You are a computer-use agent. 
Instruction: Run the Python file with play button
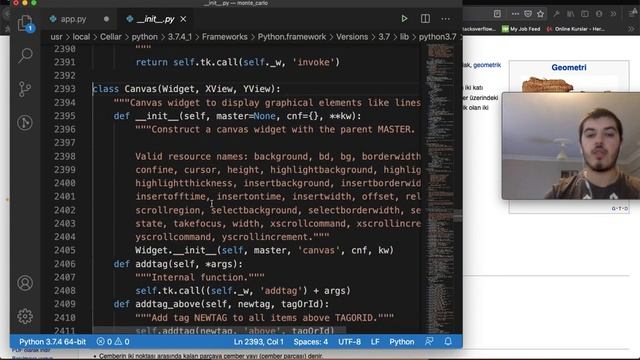(x=404, y=19)
